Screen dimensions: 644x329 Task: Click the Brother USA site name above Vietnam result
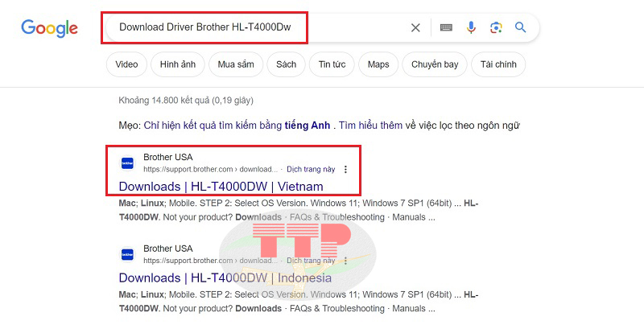point(168,157)
